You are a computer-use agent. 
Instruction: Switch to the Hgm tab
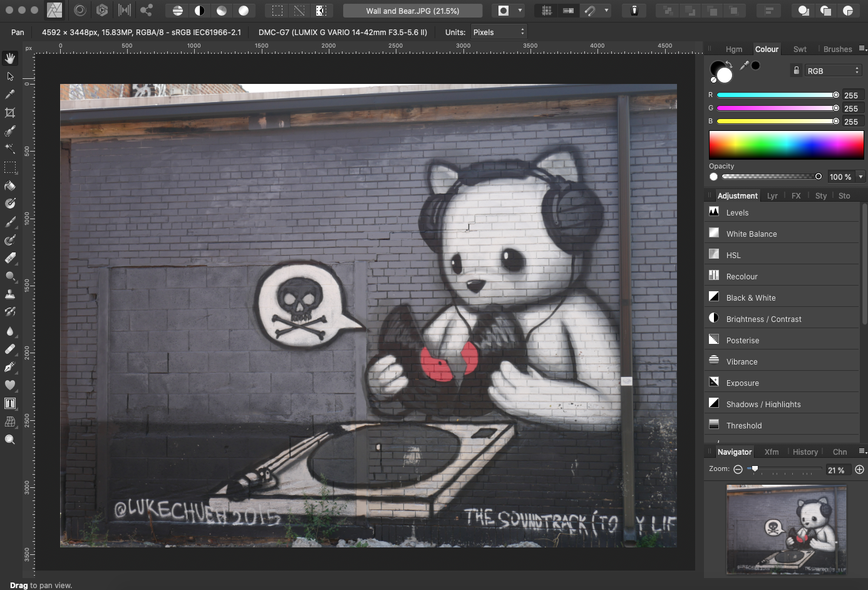click(734, 49)
